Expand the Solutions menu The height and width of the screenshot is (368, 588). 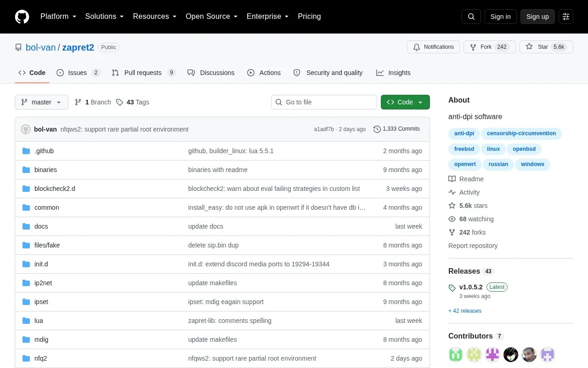click(105, 17)
